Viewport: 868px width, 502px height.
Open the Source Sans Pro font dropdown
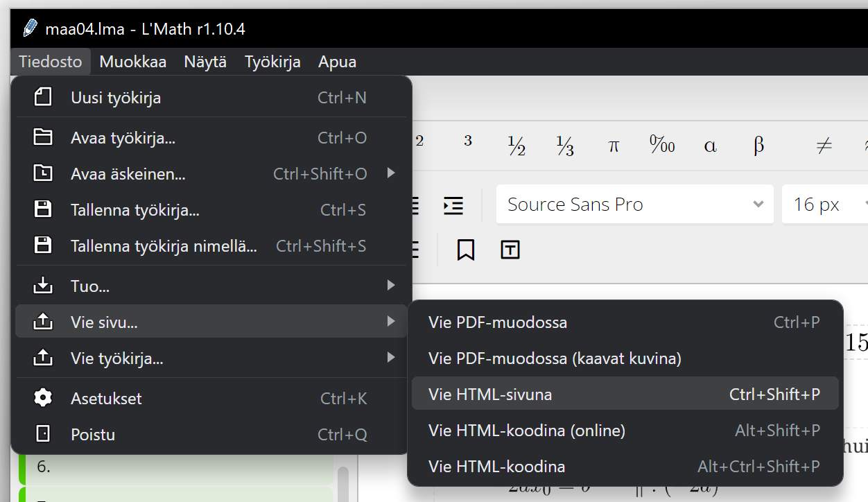click(634, 205)
